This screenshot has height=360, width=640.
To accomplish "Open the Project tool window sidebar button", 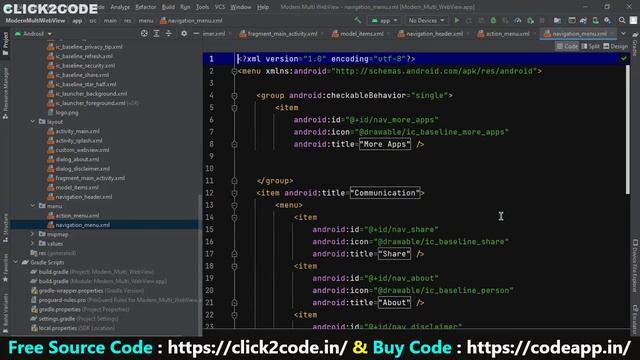I will pos(5,44).
